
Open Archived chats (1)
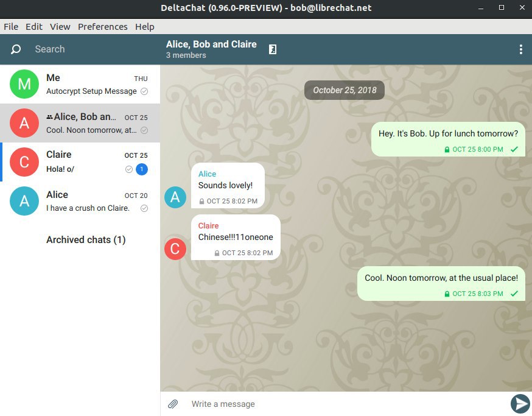(x=86, y=240)
